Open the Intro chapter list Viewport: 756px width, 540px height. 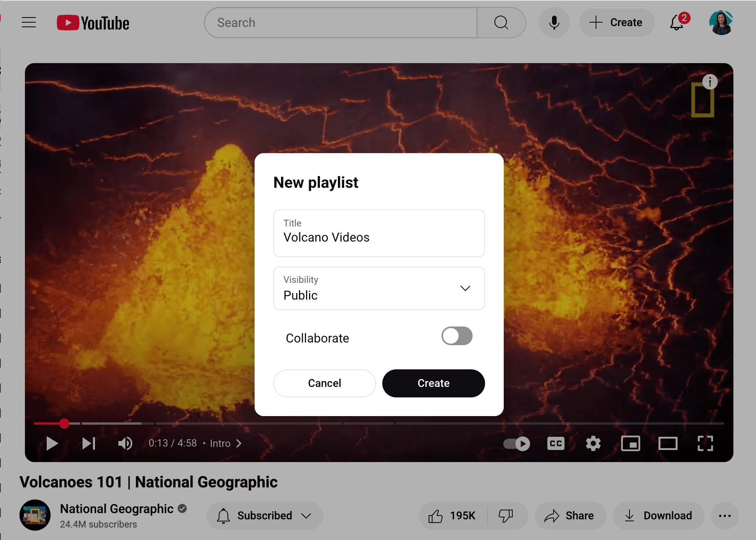(225, 443)
